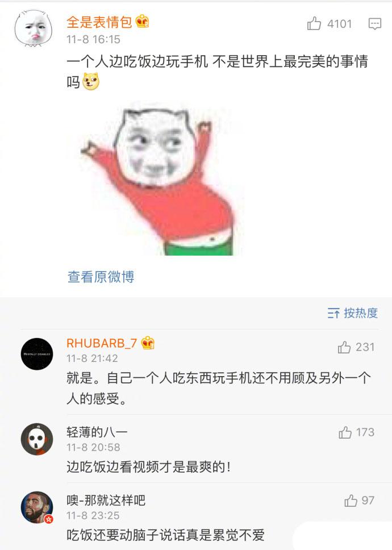Open 全是表情包 username profile

click(99, 22)
